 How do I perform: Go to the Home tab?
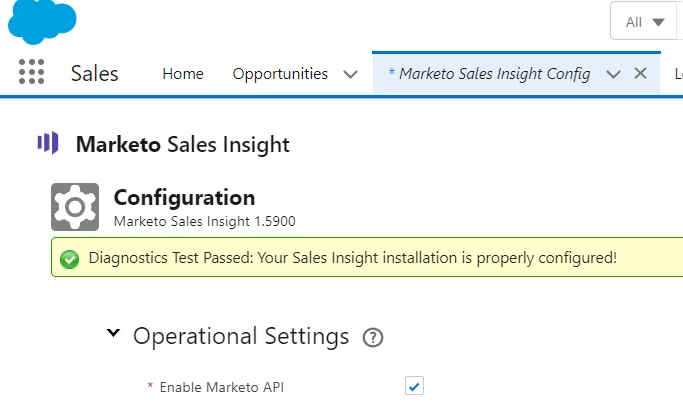pyautogui.click(x=183, y=73)
